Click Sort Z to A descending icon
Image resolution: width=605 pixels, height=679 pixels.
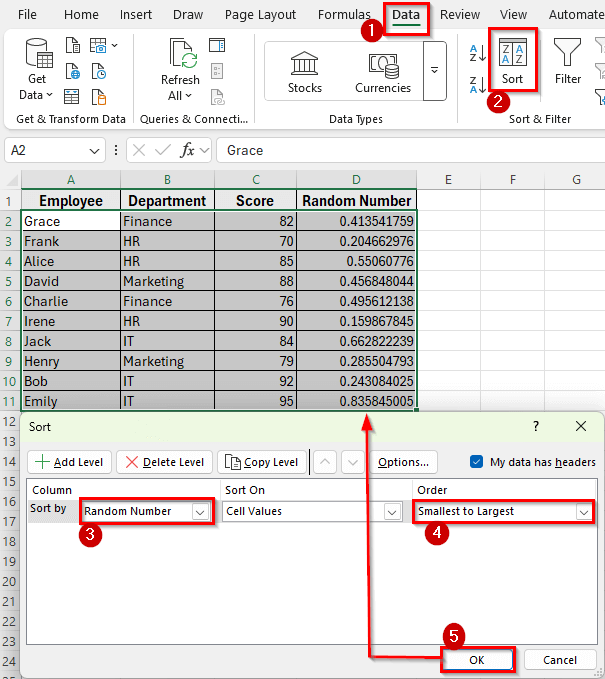pyautogui.click(x=477, y=85)
